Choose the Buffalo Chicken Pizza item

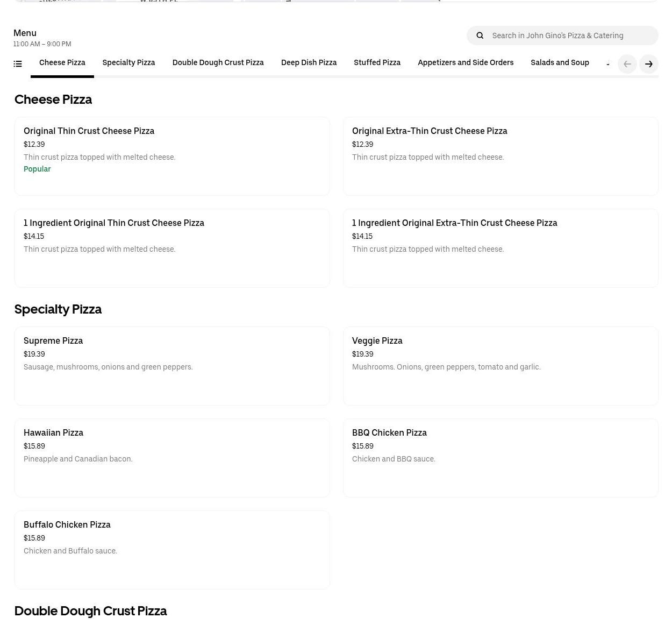click(x=172, y=550)
